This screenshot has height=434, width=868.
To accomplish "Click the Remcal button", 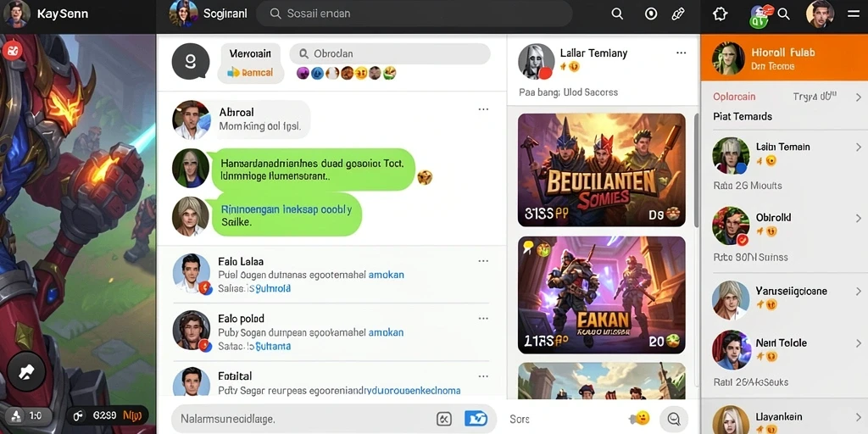I will point(250,72).
